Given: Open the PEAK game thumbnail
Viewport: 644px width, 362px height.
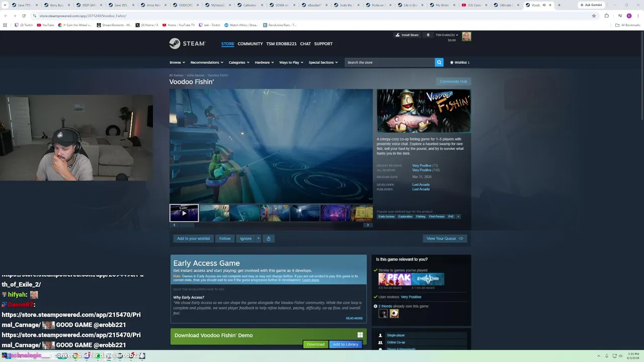Looking at the screenshot, I should [394, 279].
